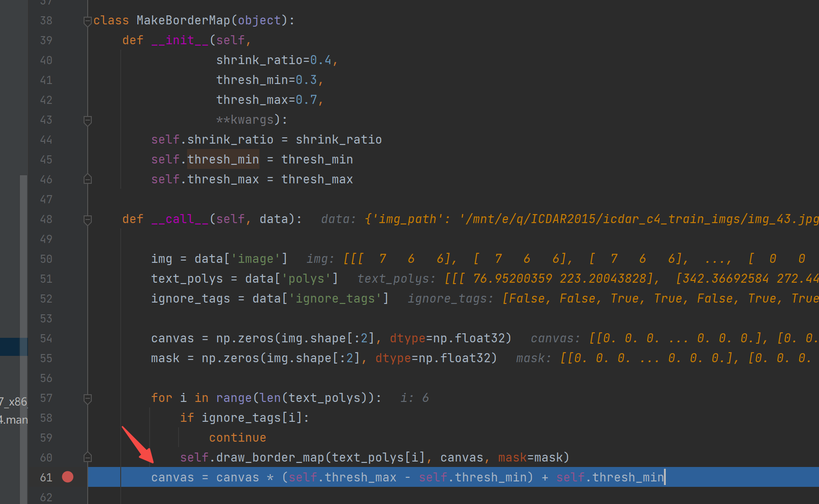Click highlighted self.thresh_min on line 45
The width and height of the screenshot is (819, 504).
205,159
